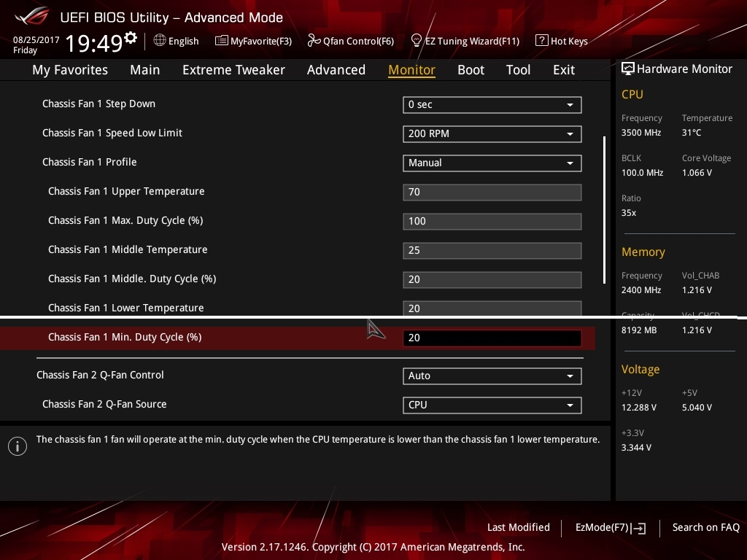This screenshot has height=560, width=747.
Task: Click Last Modified button
Action: point(518,527)
